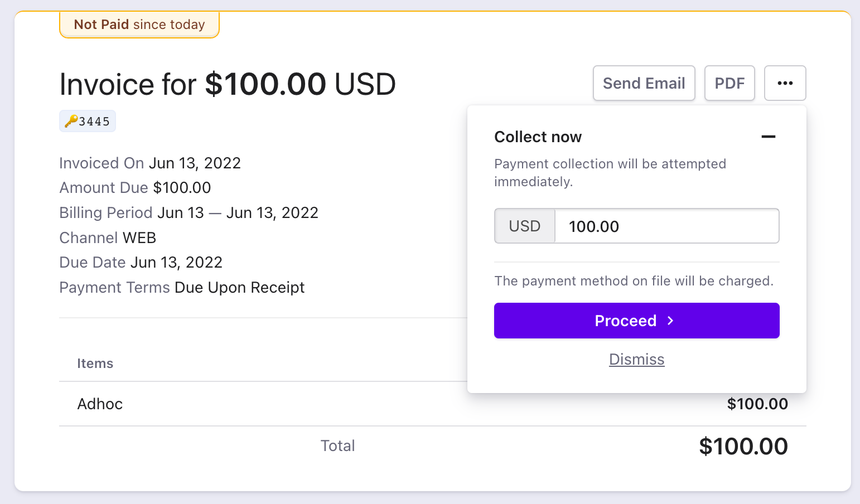Download the invoice using the PDF button
This screenshot has width=860, height=504.
coord(729,83)
